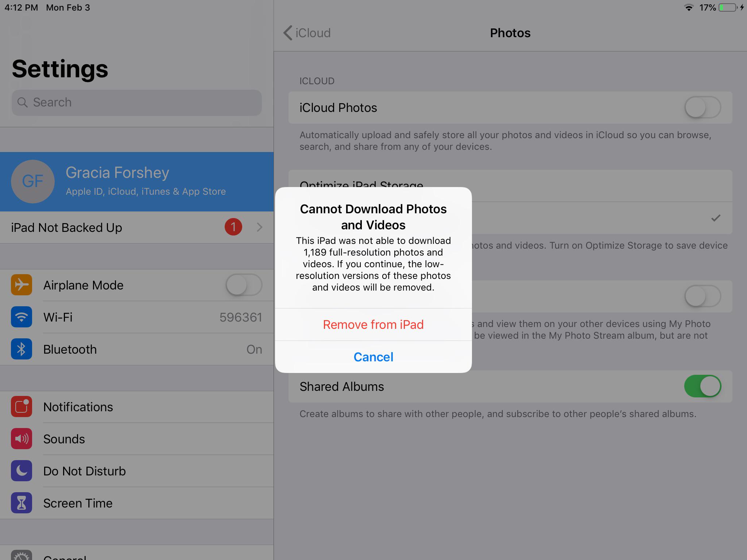This screenshot has height=560, width=747.
Task: Open Screen Time via hourglass icon
Action: pyautogui.click(x=22, y=503)
